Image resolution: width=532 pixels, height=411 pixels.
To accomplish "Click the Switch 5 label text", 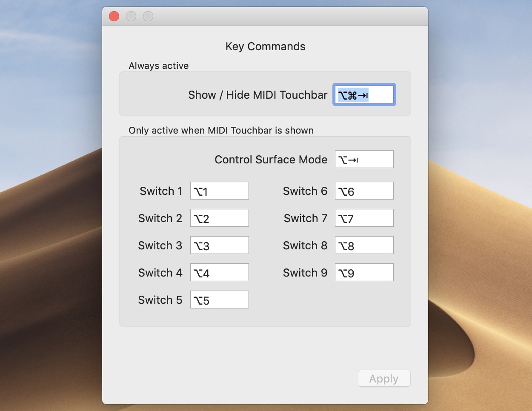I will pyautogui.click(x=160, y=300).
